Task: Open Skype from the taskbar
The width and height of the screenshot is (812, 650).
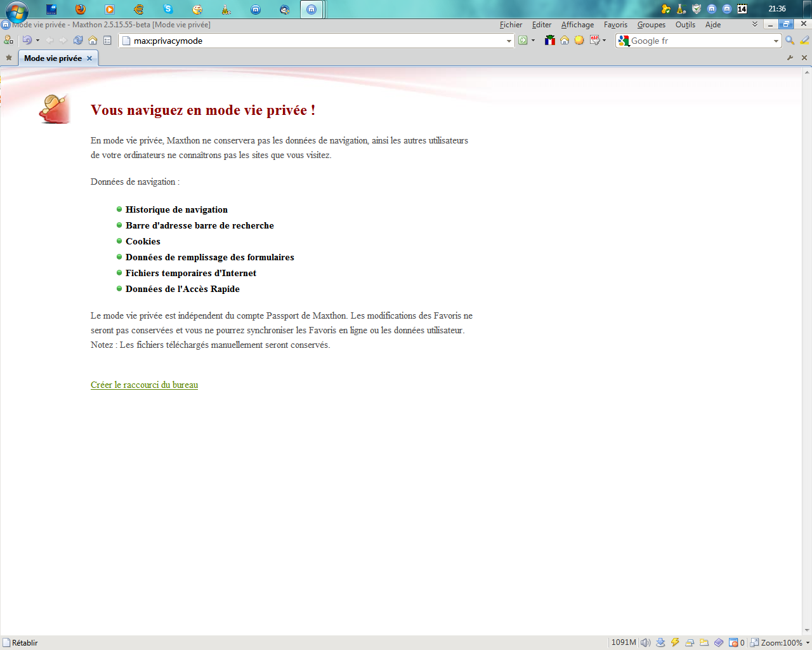Action: tap(168, 10)
